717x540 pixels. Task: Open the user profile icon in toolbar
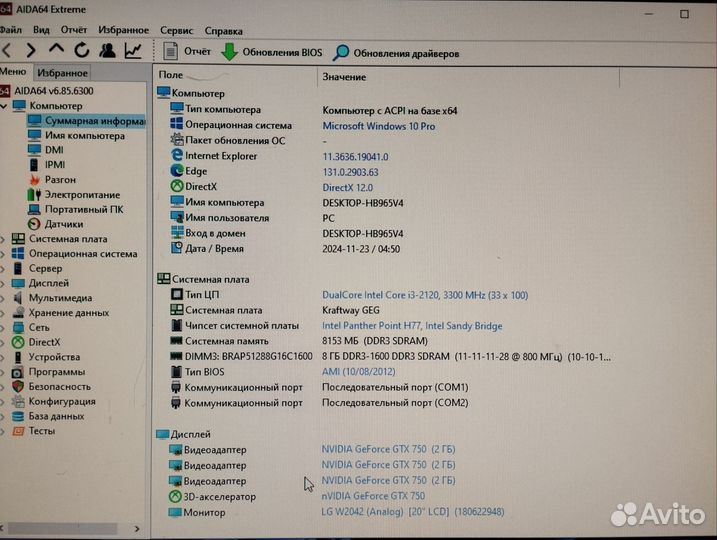point(106,51)
